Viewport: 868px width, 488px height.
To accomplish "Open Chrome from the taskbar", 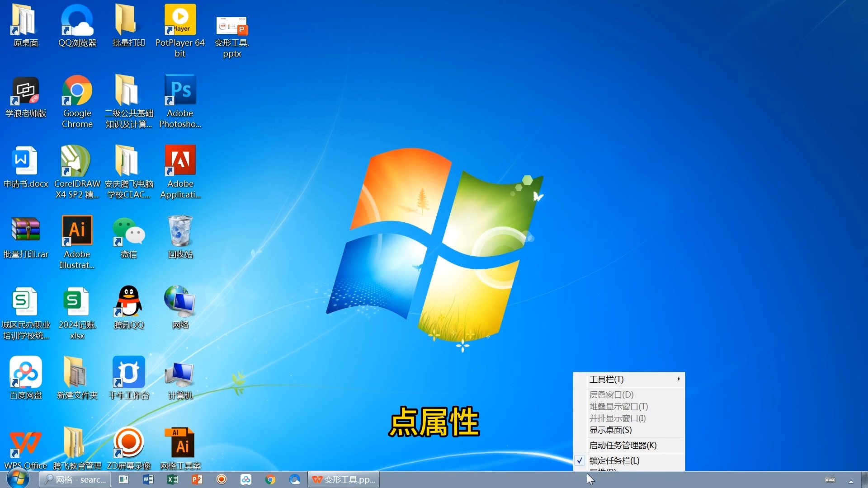I will [270, 479].
